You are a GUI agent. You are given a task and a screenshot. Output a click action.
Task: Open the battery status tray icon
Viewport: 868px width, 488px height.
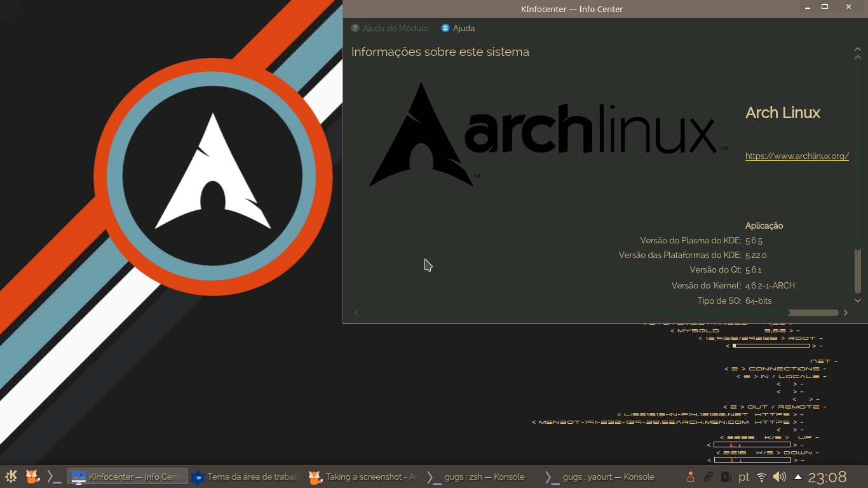pos(726,477)
